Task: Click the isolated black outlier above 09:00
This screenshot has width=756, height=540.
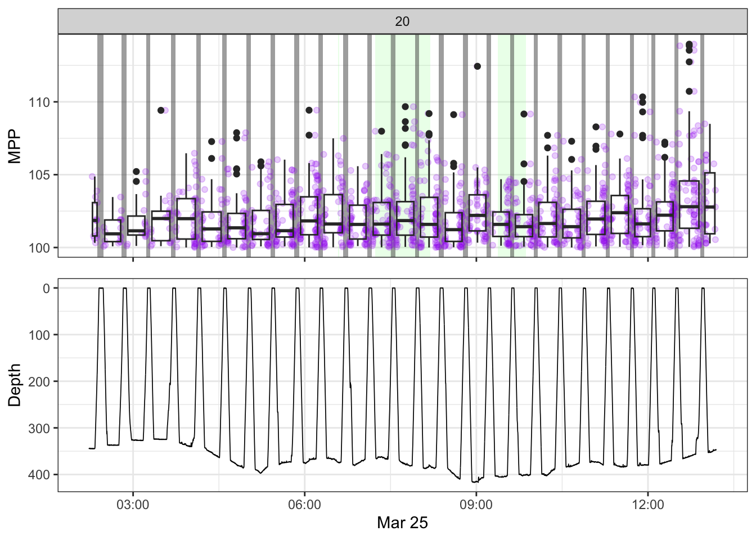Action: click(478, 66)
